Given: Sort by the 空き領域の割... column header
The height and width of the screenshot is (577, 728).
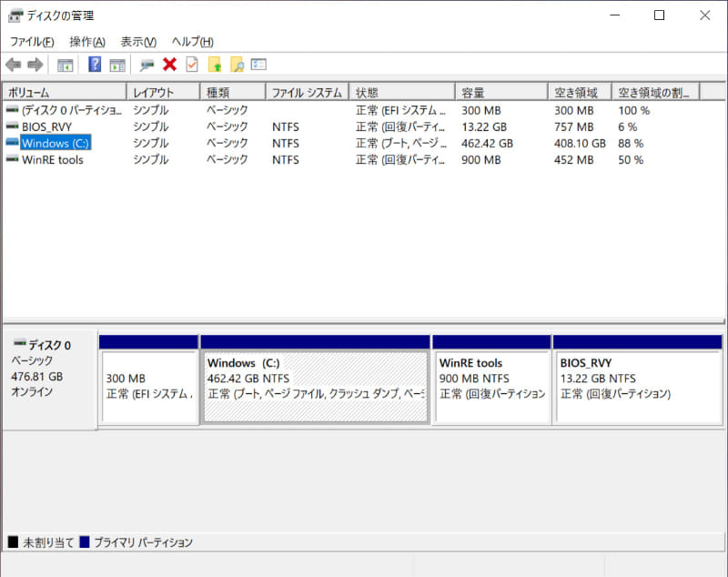Looking at the screenshot, I should (x=655, y=93).
